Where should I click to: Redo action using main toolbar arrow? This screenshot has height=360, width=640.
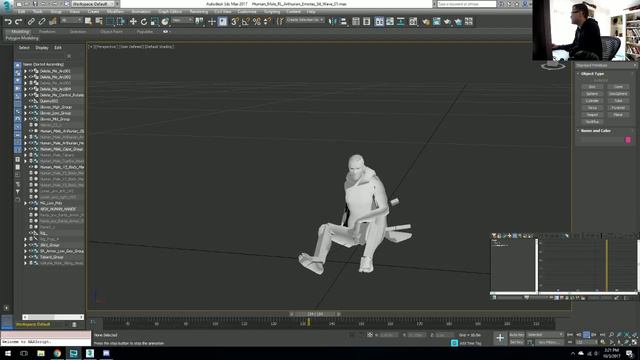(x=18, y=22)
